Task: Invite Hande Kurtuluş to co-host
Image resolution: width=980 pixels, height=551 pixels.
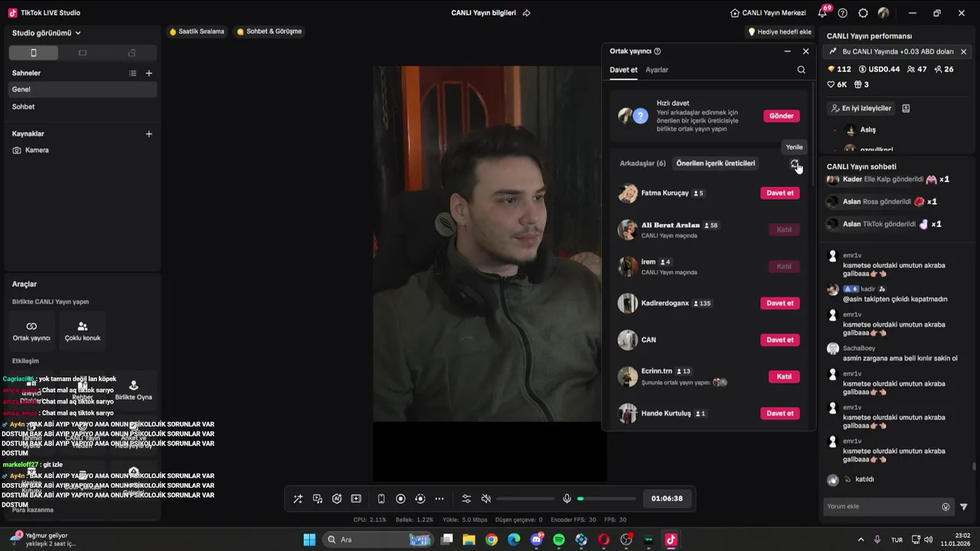Action: [x=780, y=413]
